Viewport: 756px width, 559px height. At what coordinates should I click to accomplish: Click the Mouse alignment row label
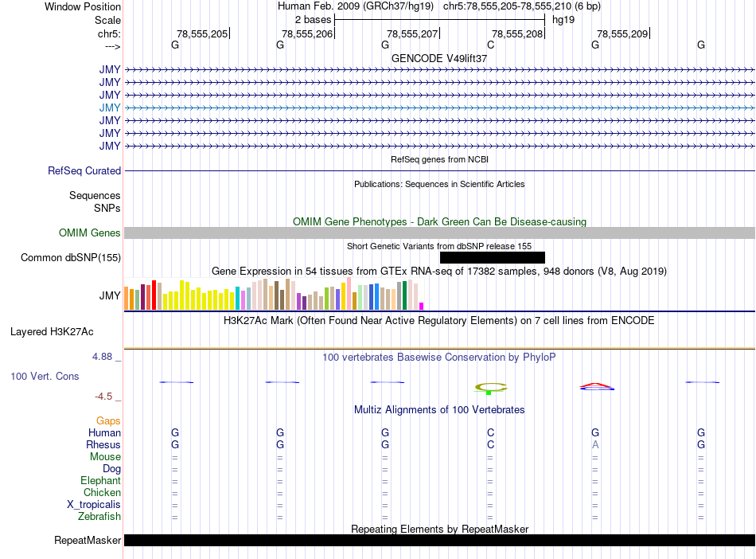tap(105, 457)
